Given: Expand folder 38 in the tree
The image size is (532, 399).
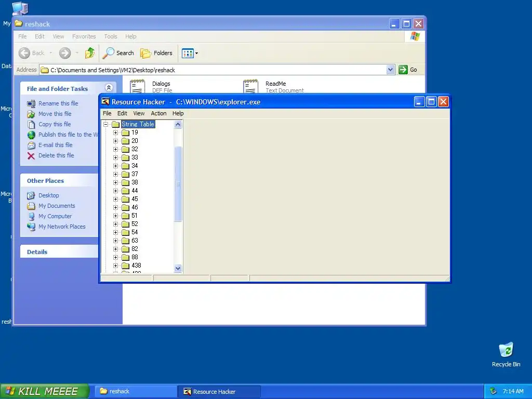Looking at the screenshot, I should click(116, 182).
